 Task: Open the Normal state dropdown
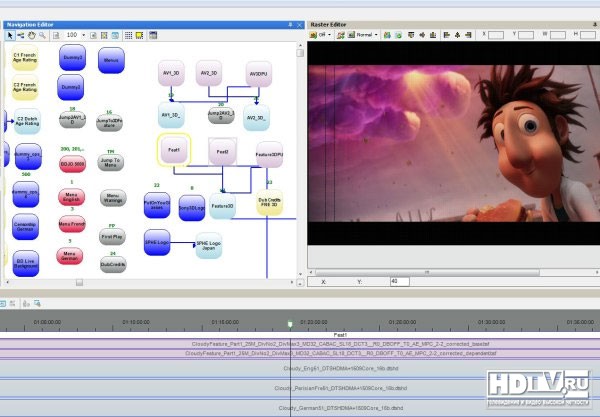pyautogui.click(x=376, y=35)
